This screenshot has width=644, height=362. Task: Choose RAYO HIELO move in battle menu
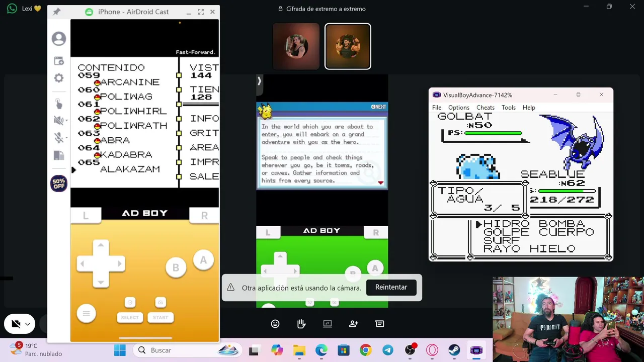click(529, 248)
